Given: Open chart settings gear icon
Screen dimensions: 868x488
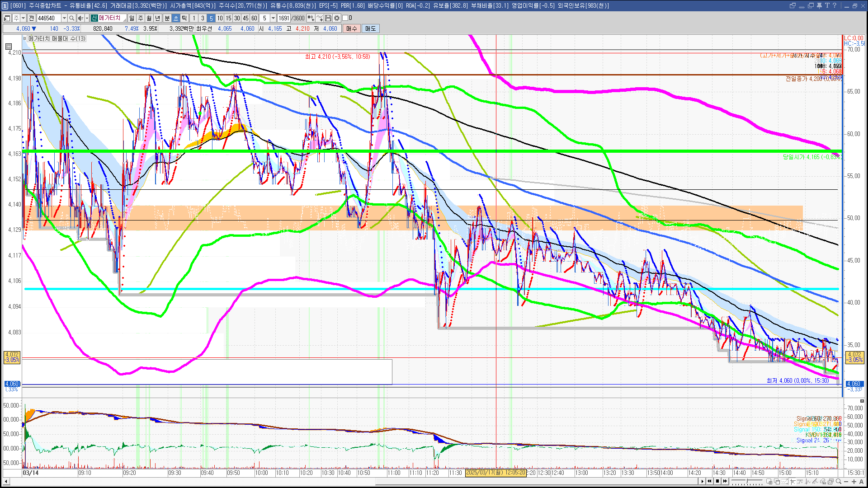Looking at the screenshot, I should pyautogui.click(x=337, y=18).
